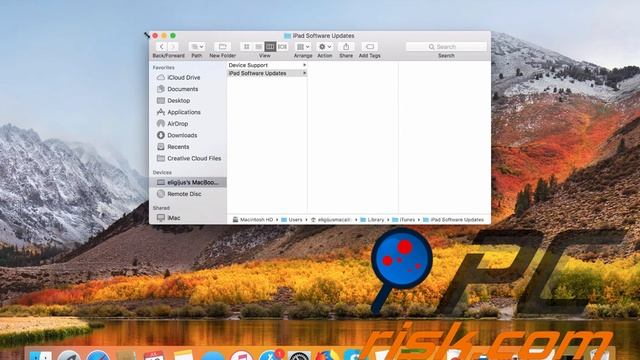Click the folder icon in window title
Image resolution: width=640 pixels, height=360 pixels.
click(287, 36)
